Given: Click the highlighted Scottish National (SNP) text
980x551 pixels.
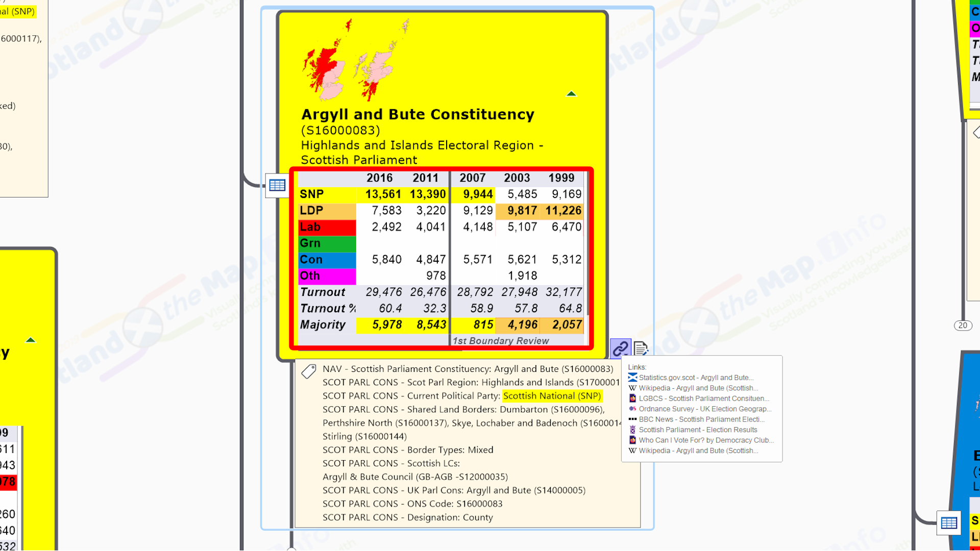Looking at the screenshot, I should [x=552, y=396].
